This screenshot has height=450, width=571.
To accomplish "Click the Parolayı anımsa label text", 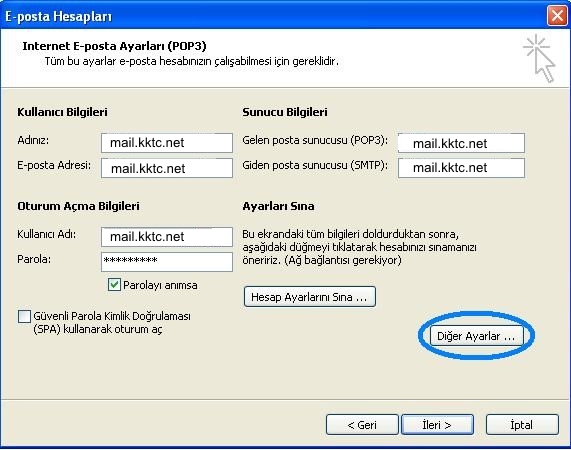I will (160, 285).
